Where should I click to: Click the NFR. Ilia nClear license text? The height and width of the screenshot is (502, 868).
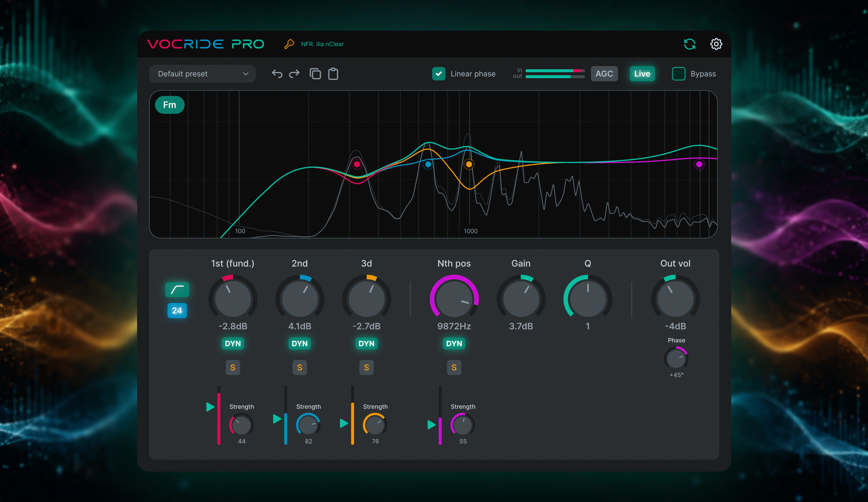(x=322, y=44)
